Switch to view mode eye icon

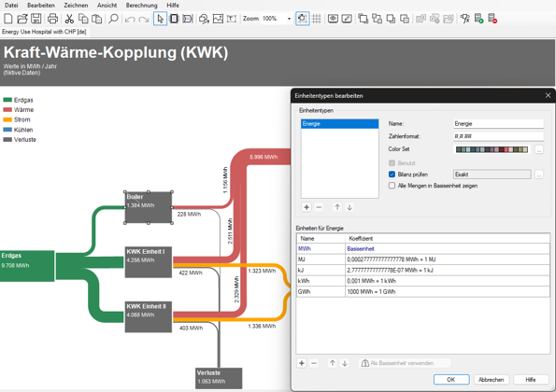(x=333, y=19)
